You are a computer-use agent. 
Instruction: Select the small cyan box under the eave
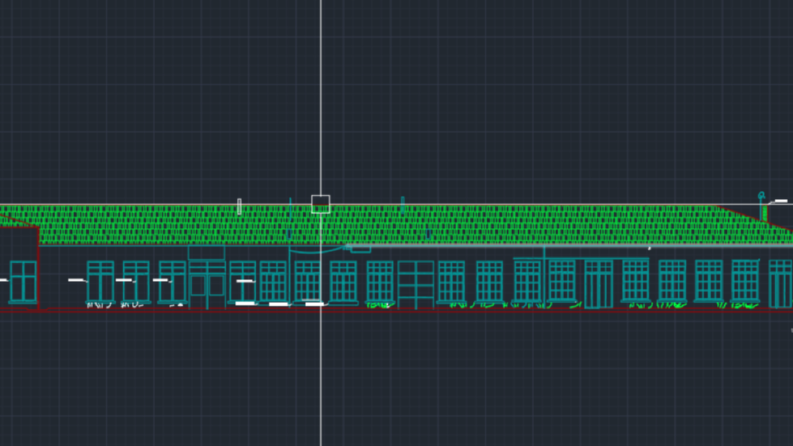click(x=361, y=249)
